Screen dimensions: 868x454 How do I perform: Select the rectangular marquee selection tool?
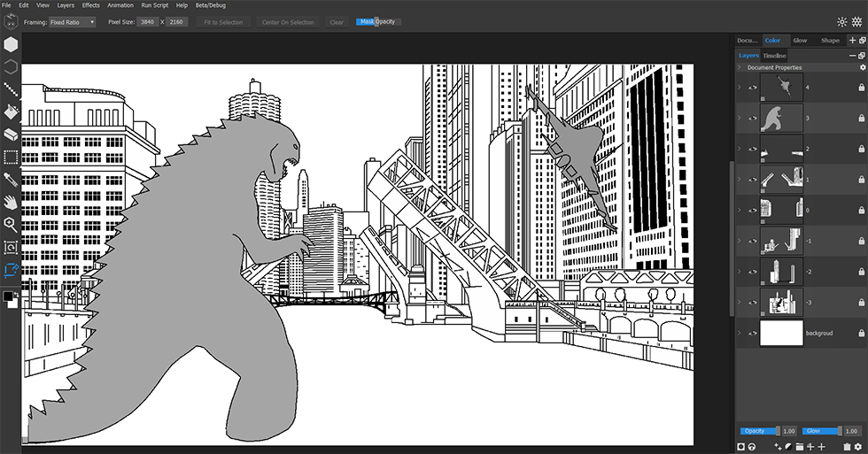(11, 158)
